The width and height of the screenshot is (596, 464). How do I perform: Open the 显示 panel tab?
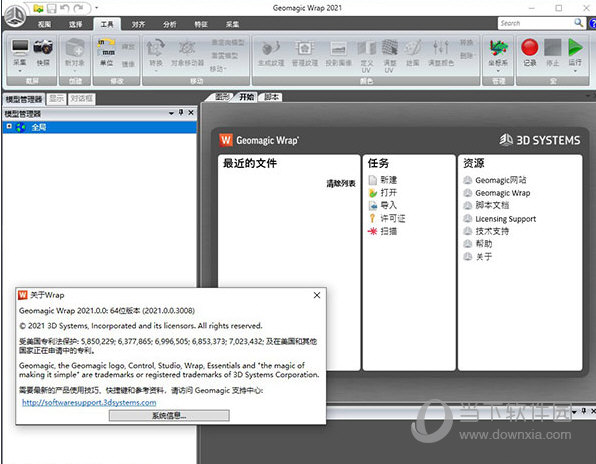coord(56,99)
